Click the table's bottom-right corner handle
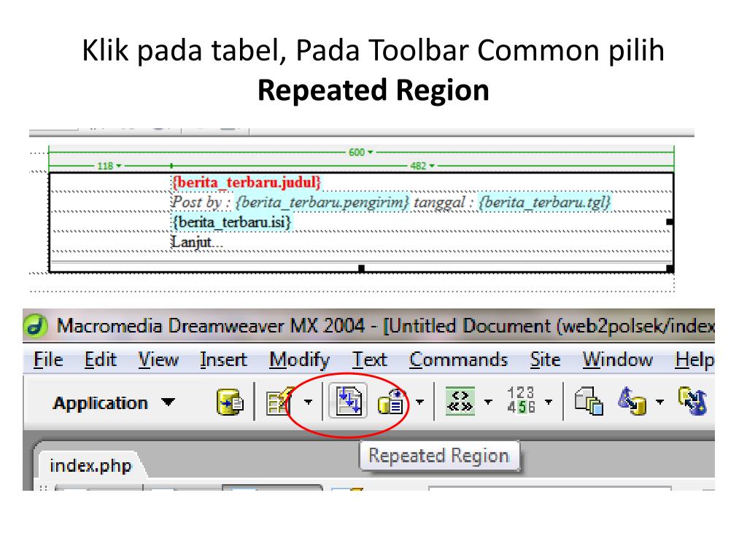This screenshot has width=747, height=560. coord(670,269)
